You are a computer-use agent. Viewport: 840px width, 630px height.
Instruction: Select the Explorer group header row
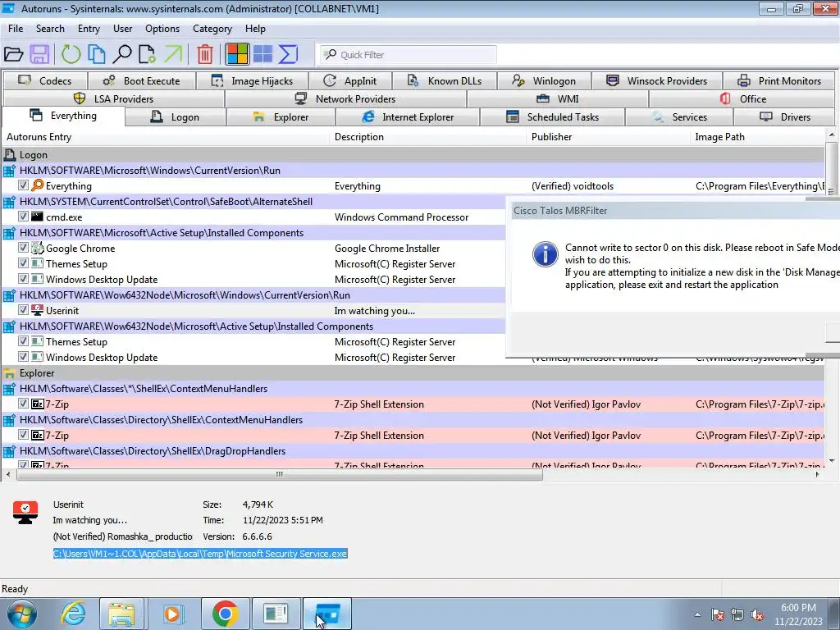pyautogui.click(x=413, y=373)
